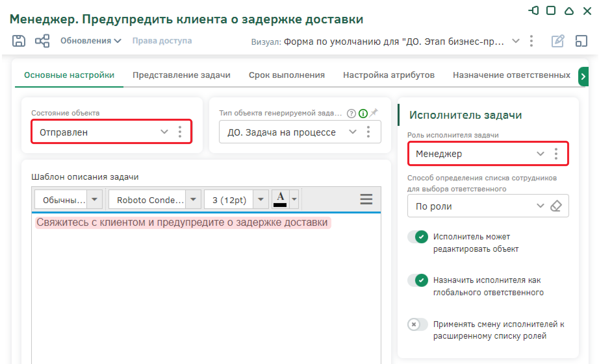Enable Применять смену исполнителей к расширенному списку

(418, 324)
